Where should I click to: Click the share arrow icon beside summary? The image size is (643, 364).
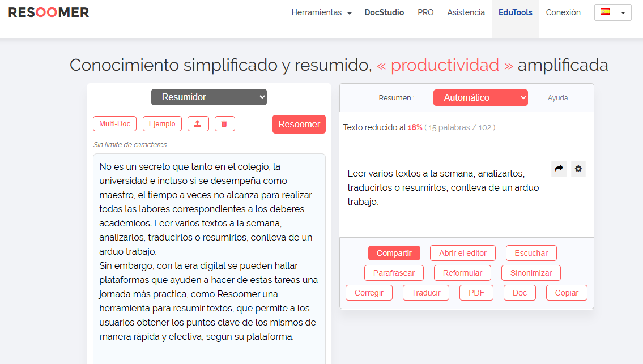[x=559, y=169]
